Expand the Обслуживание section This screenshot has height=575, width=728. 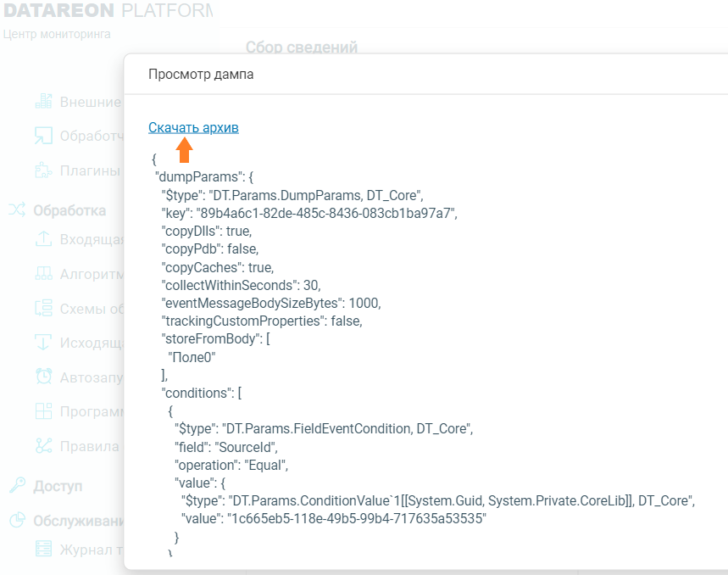78,521
